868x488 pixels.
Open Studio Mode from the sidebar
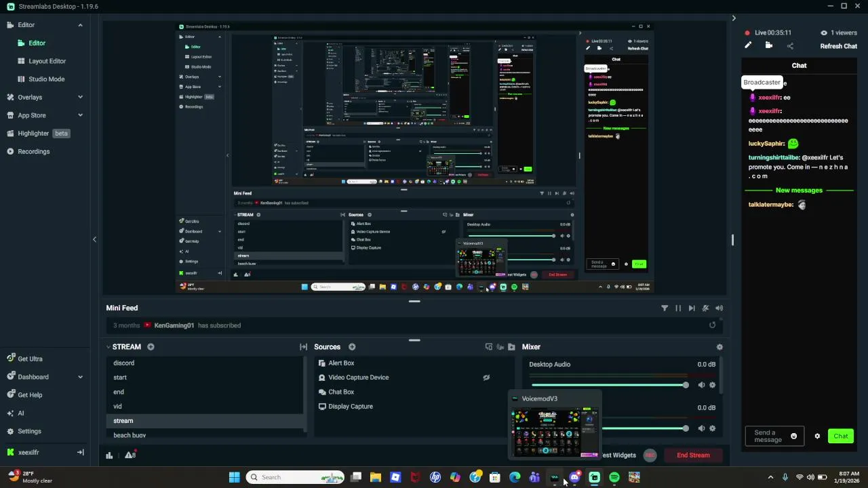click(x=46, y=79)
